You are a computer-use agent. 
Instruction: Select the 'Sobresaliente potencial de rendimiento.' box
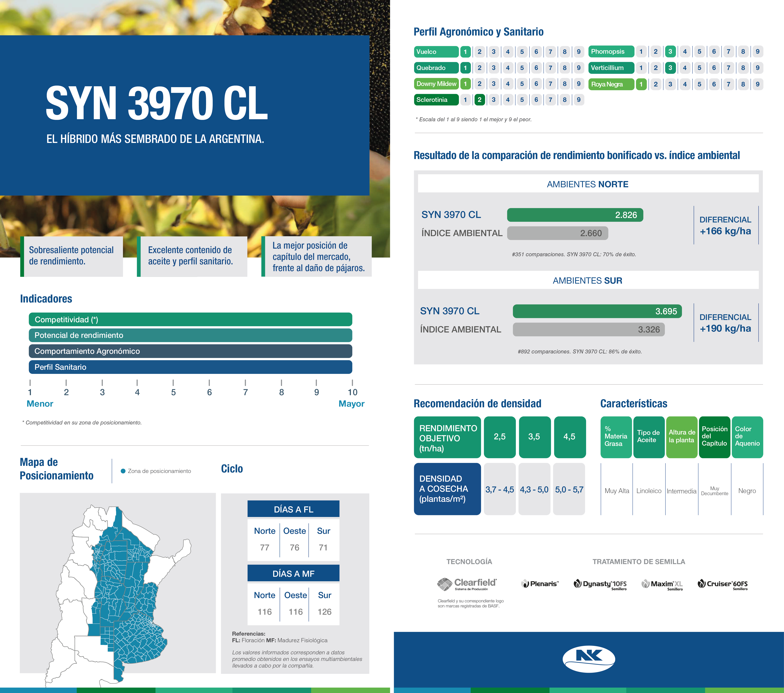coord(72,256)
